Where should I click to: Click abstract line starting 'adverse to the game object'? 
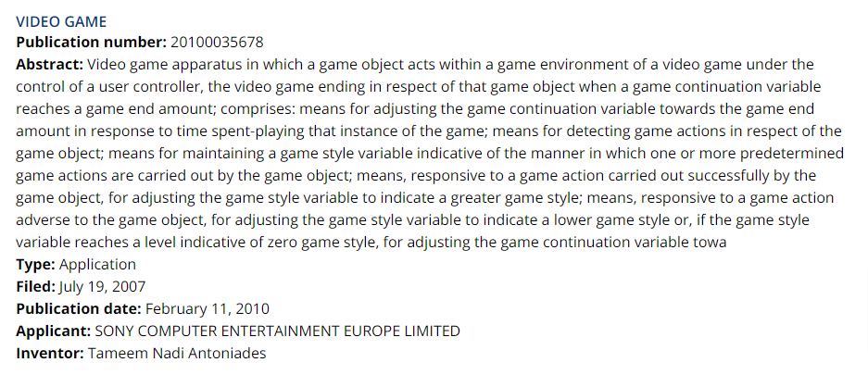(x=412, y=220)
